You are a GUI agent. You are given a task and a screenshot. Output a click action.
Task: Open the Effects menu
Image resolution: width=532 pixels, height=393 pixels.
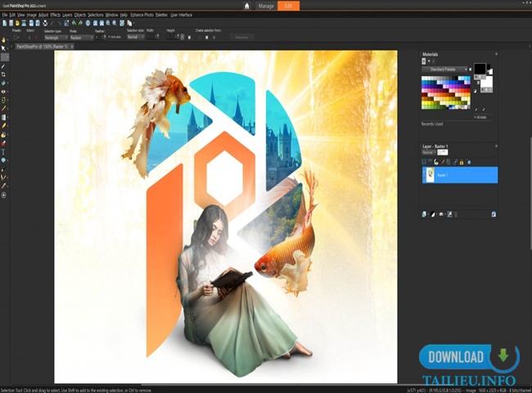tap(56, 15)
